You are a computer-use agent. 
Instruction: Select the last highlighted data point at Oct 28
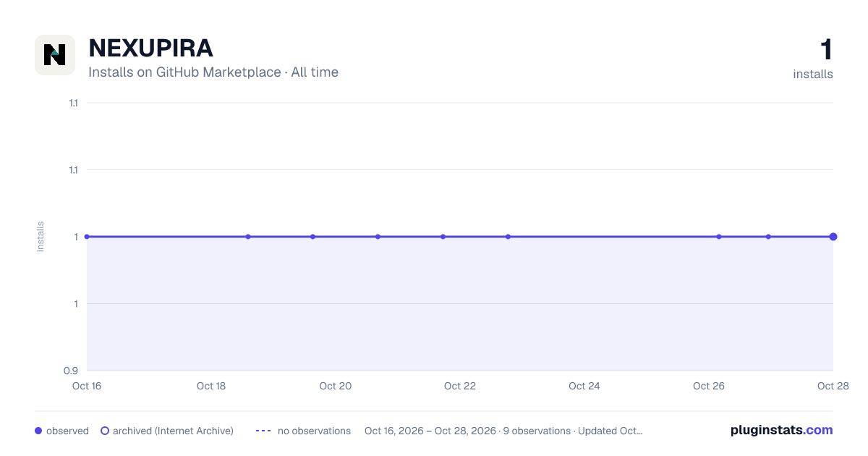click(x=833, y=237)
